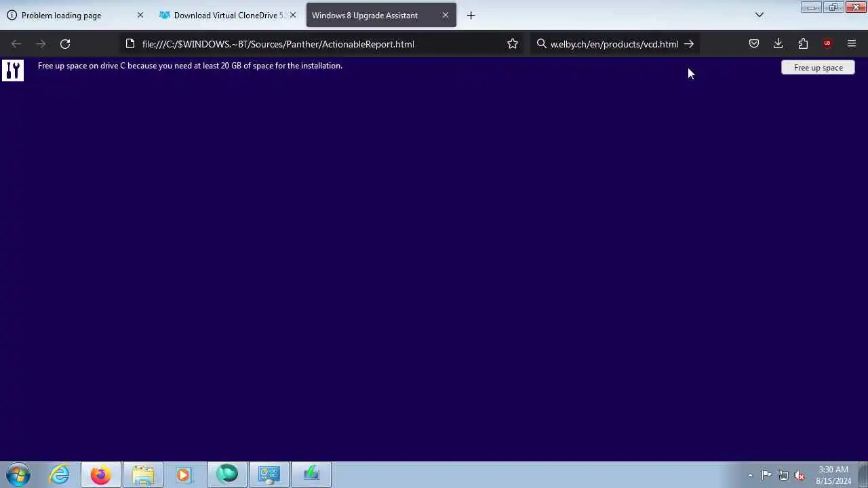Open the green round player app in taskbar
Image resolution: width=868 pixels, height=488 pixels.
(227, 474)
